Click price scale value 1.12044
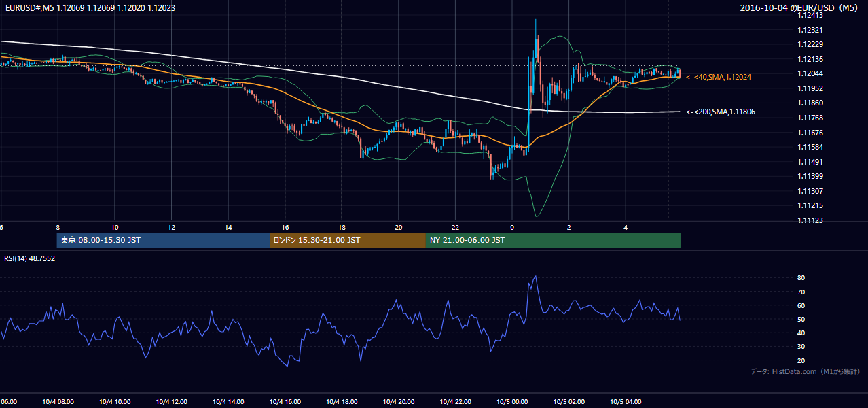868x408 pixels. (x=810, y=73)
